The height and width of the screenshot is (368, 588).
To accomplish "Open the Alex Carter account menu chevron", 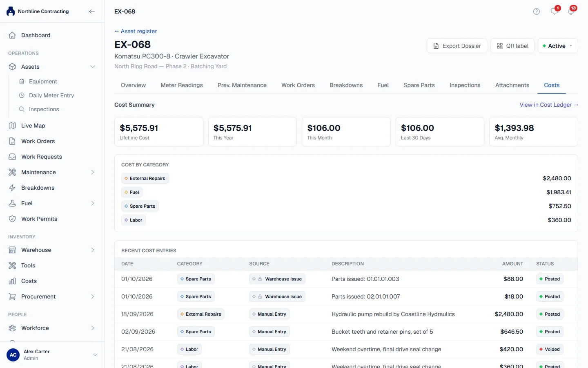I will click(x=95, y=355).
